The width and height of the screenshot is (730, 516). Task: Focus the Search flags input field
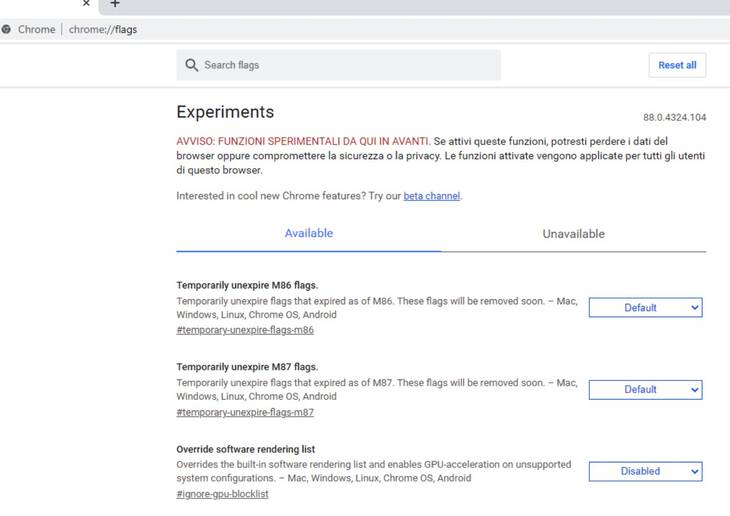tap(338, 65)
